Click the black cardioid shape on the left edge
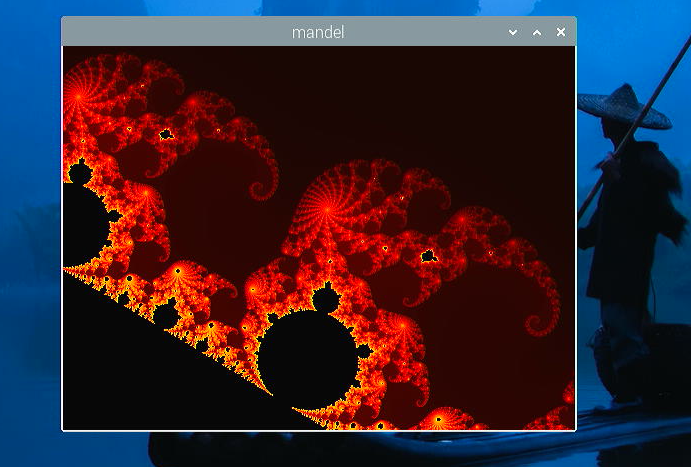 point(82,222)
